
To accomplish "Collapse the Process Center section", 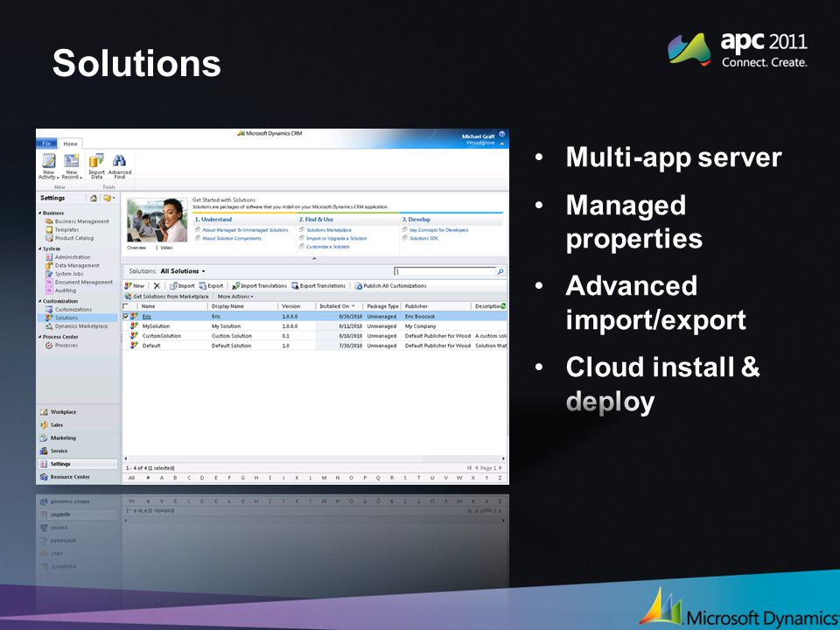I will [x=40, y=337].
